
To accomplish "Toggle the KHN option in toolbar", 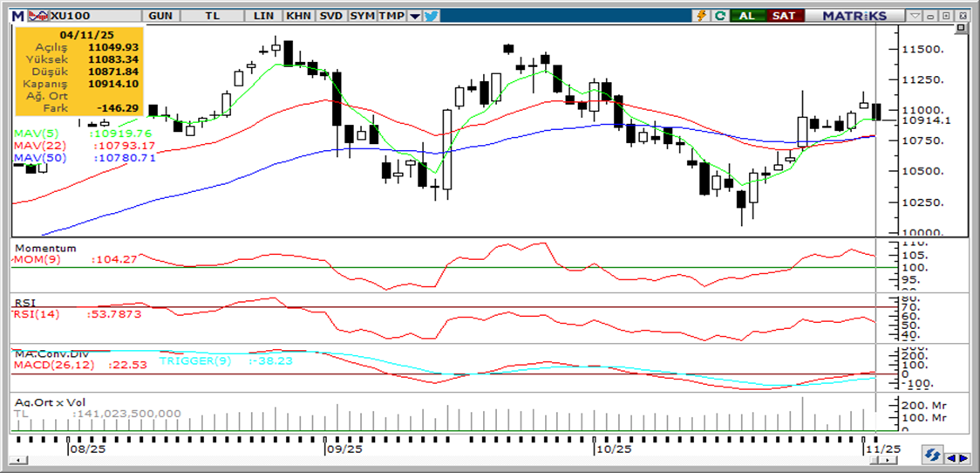I will (x=298, y=16).
